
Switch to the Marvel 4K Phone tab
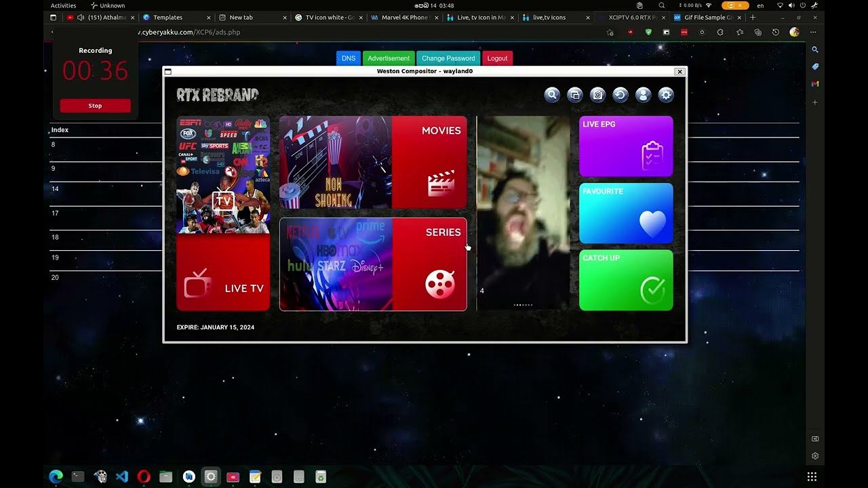click(406, 18)
